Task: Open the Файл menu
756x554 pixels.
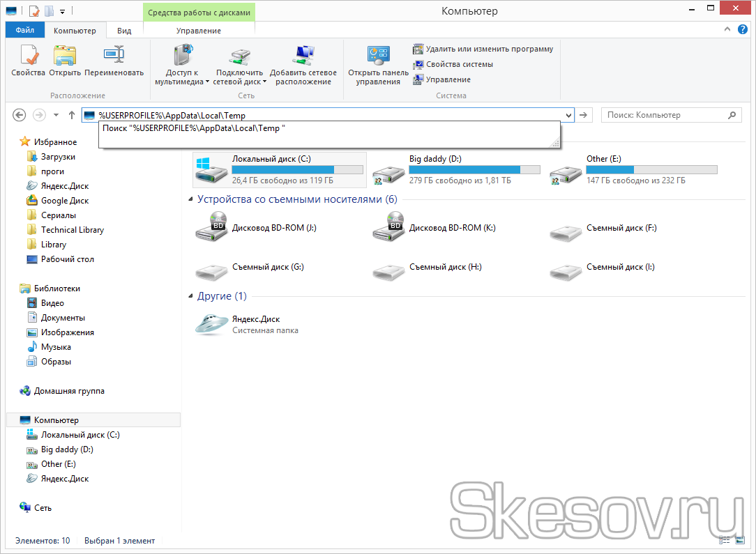Action: [26, 30]
